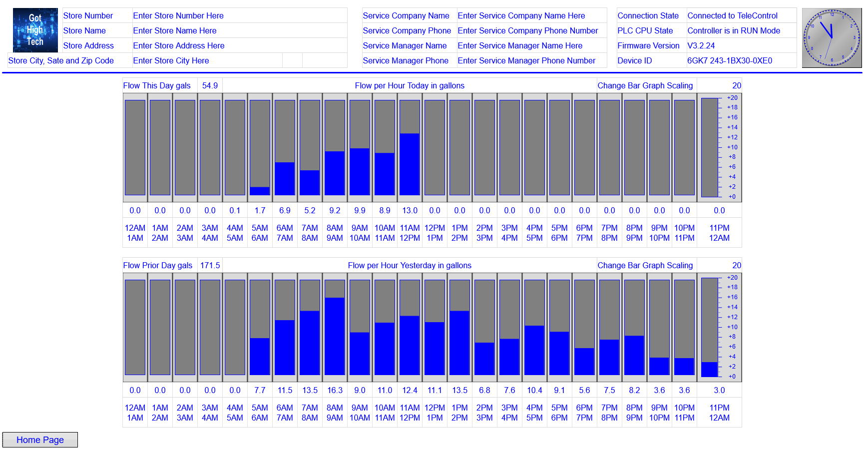Click yesterday's 4PM-5PM flow bar
This screenshot has height=451, width=868.
(x=534, y=327)
